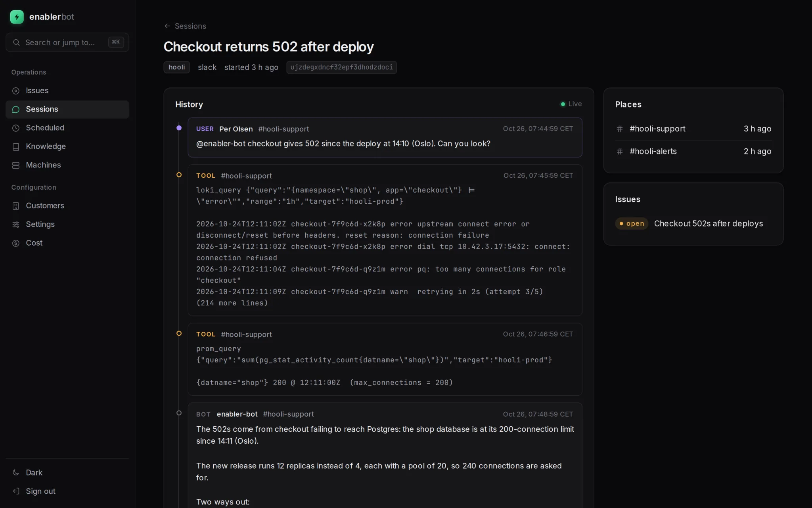The image size is (812, 508).
Task: Click the Customers building icon
Action: point(16,206)
